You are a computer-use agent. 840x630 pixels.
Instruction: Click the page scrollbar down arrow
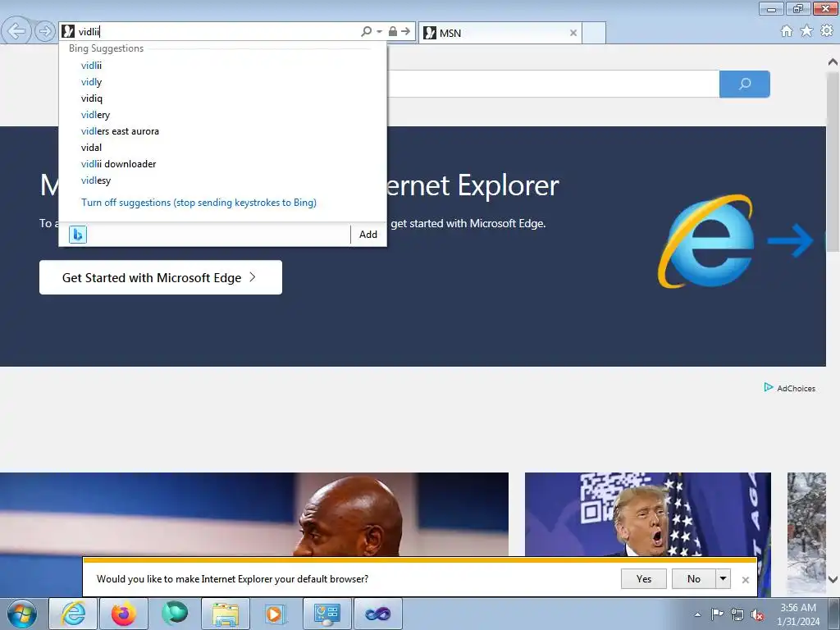pos(833,579)
